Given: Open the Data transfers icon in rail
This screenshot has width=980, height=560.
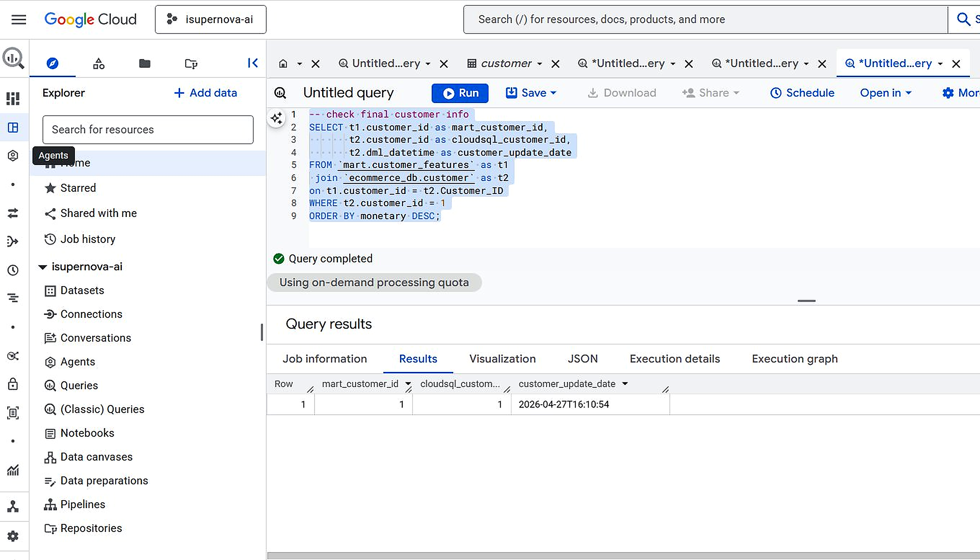Looking at the screenshot, I should pyautogui.click(x=13, y=213).
